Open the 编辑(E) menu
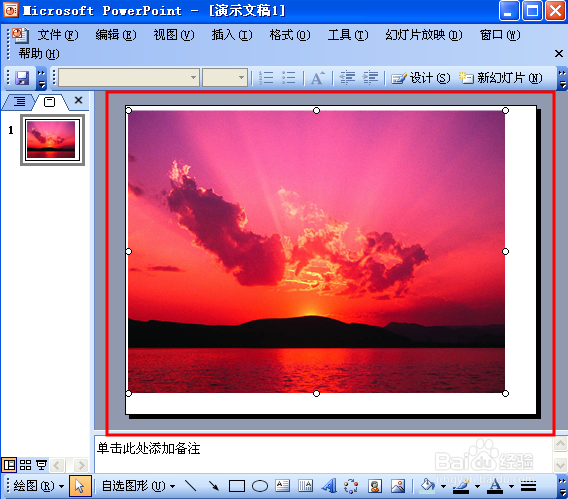 tap(116, 35)
